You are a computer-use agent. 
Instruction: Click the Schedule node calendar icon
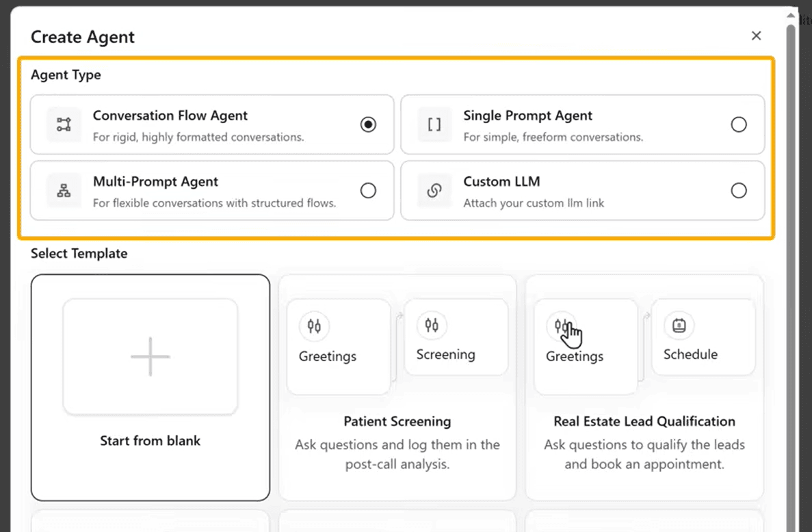tap(679, 325)
